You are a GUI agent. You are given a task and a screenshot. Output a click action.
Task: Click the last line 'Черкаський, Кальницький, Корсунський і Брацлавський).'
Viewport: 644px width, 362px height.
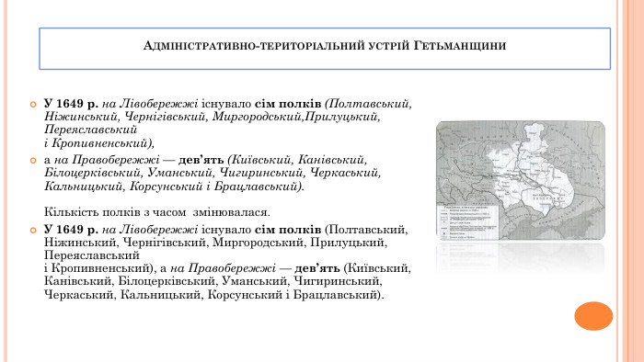pos(214,295)
